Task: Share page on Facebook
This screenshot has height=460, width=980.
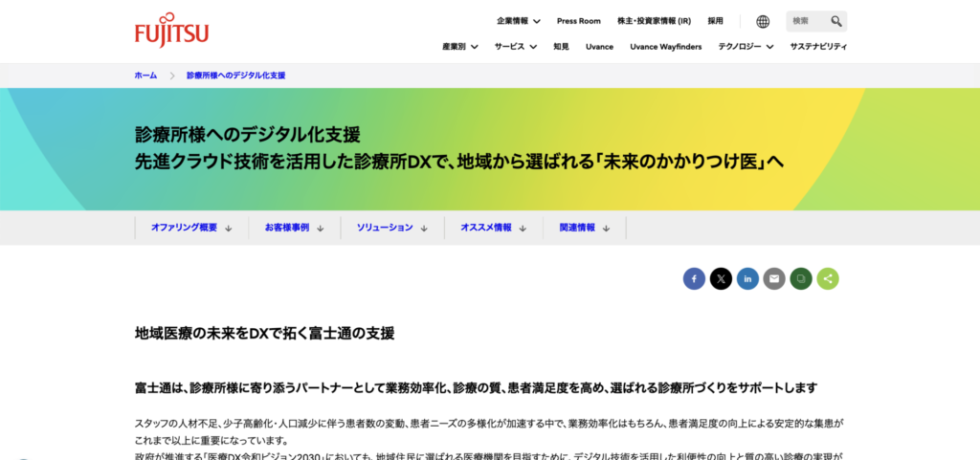Action: point(694,278)
